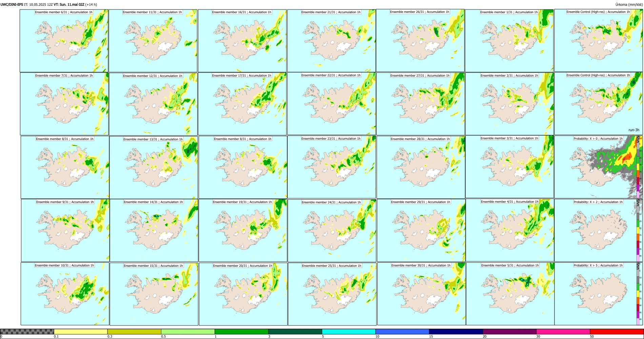644x339 pixels.
Task: Select the Ensemble member 3/31 map panel
Action: (x=510, y=166)
